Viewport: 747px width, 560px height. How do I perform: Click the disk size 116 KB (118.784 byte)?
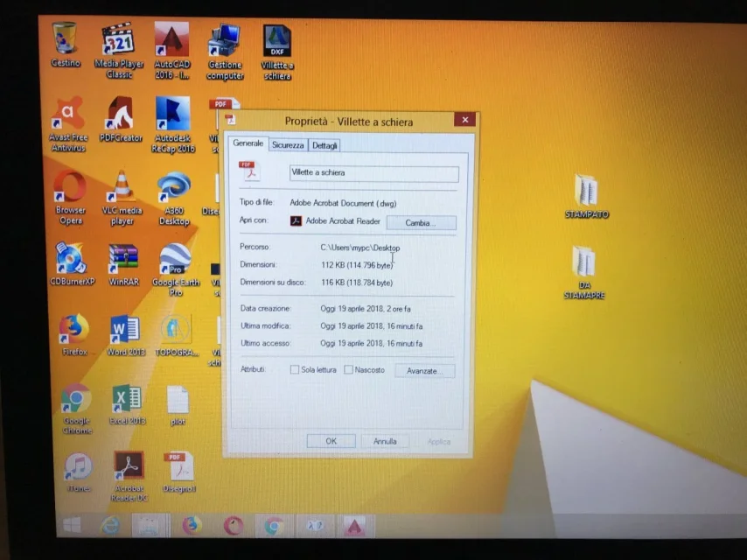point(357,283)
